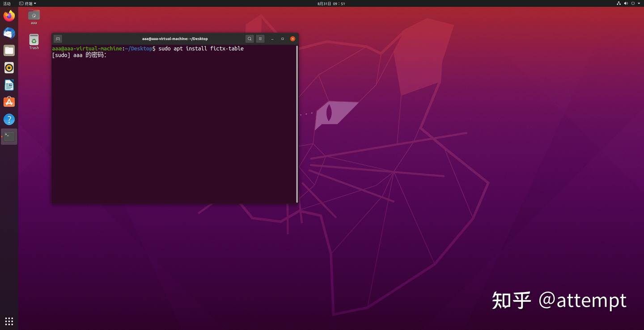This screenshot has height=330, width=644.
Task: Adjust the volume speaker indicator
Action: 626,3
